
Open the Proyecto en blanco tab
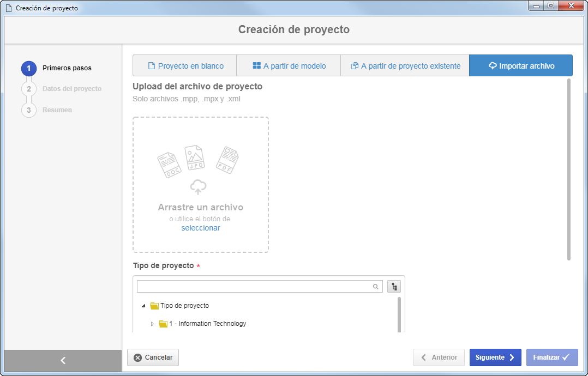(x=184, y=65)
